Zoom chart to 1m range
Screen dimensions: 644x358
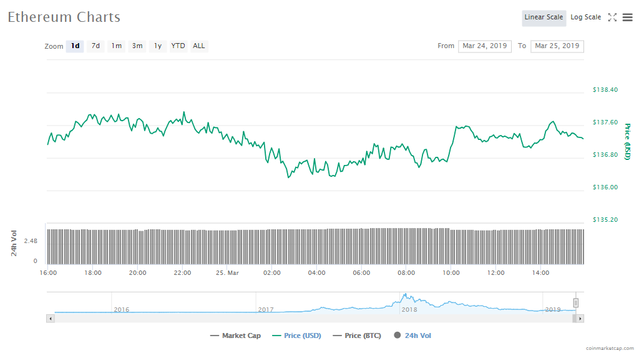(117, 46)
